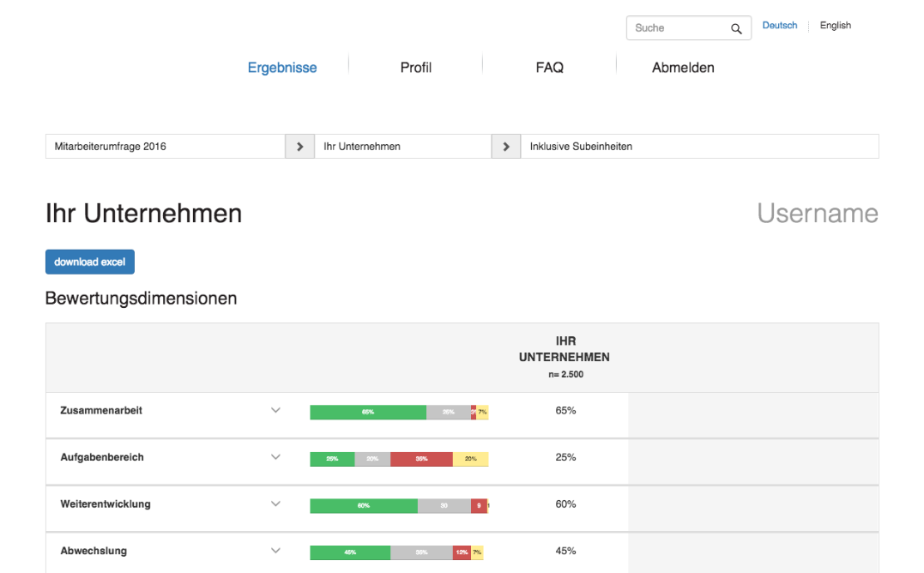
Task: Click the Abmelden link to log out
Action: pyautogui.click(x=683, y=67)
